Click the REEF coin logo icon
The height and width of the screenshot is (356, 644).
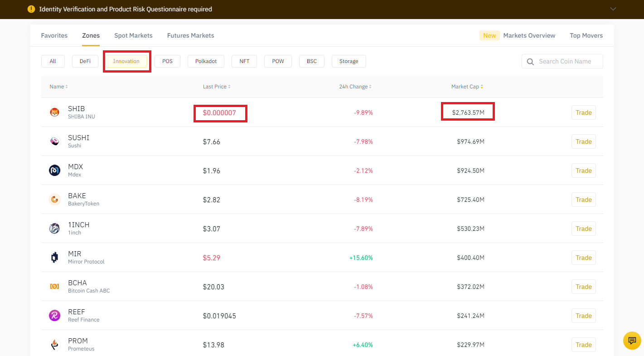click(x=54, y=316)
